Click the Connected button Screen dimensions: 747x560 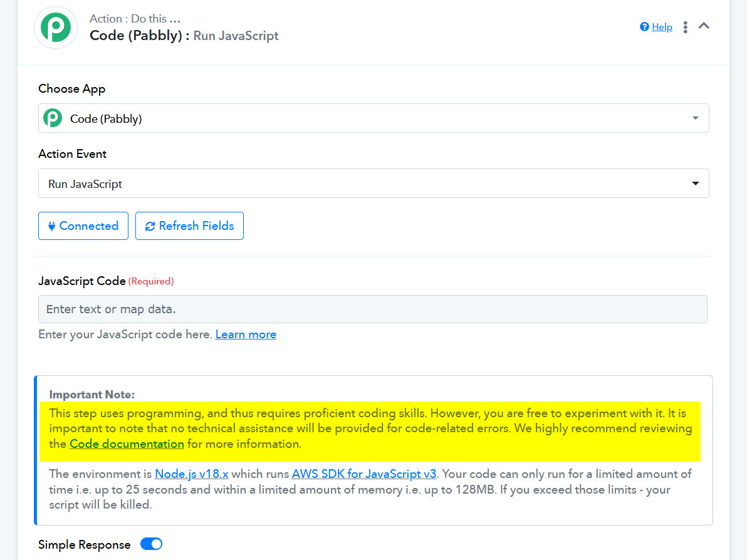click(x=83, y=226)
